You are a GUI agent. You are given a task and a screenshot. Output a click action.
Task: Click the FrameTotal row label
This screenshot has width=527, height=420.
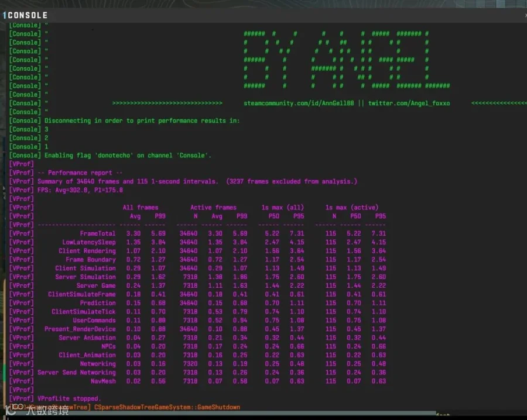[98, 233]
